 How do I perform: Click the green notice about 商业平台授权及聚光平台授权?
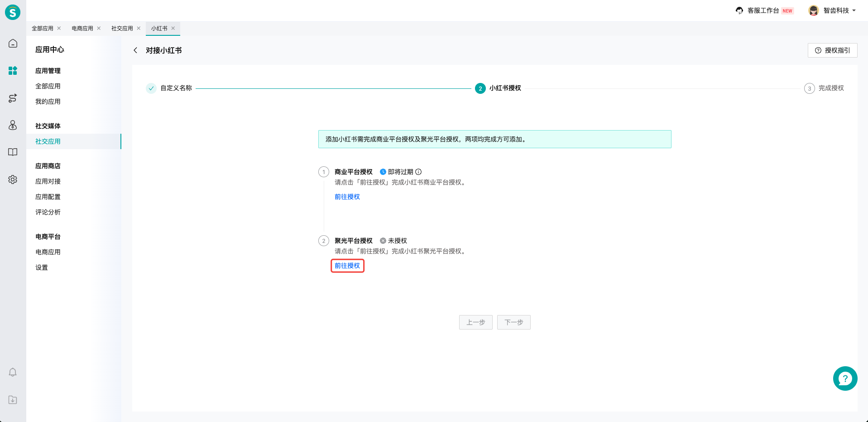pos(494,139)
